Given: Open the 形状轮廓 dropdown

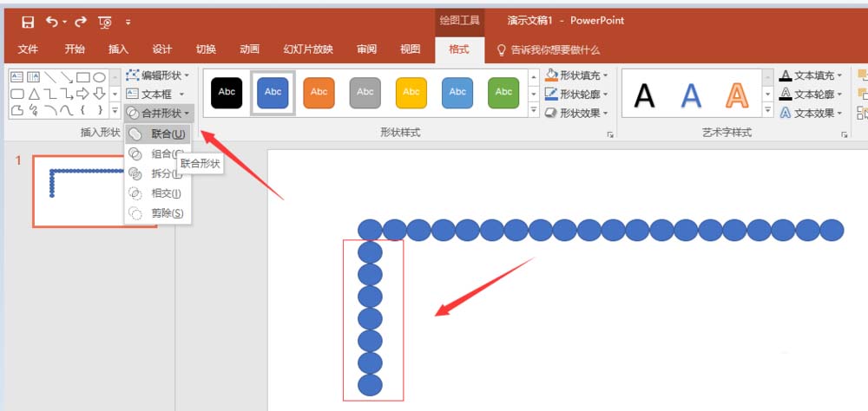Looking at the screenshot, I should click(x=576, y=94).
